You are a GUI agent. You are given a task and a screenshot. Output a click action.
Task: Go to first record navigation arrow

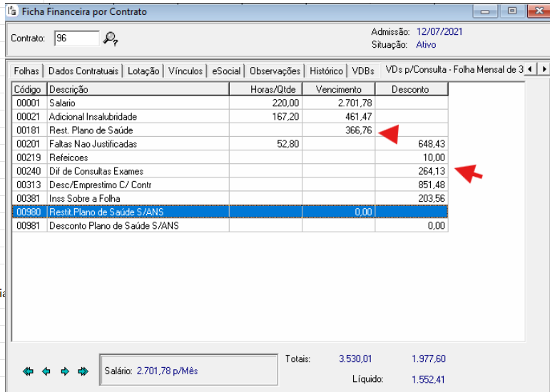(x=28, y=371)
